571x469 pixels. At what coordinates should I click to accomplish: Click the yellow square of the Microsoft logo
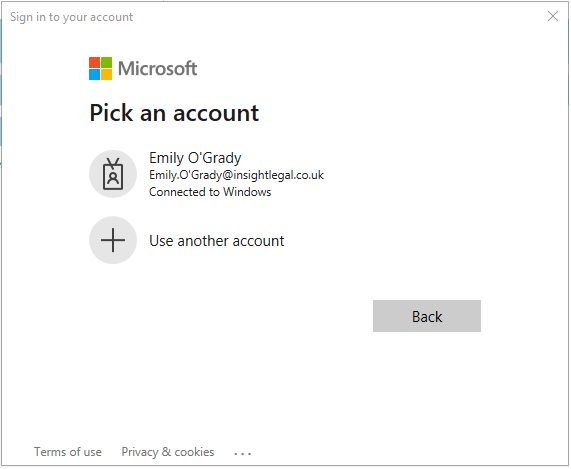coord(106,74)
